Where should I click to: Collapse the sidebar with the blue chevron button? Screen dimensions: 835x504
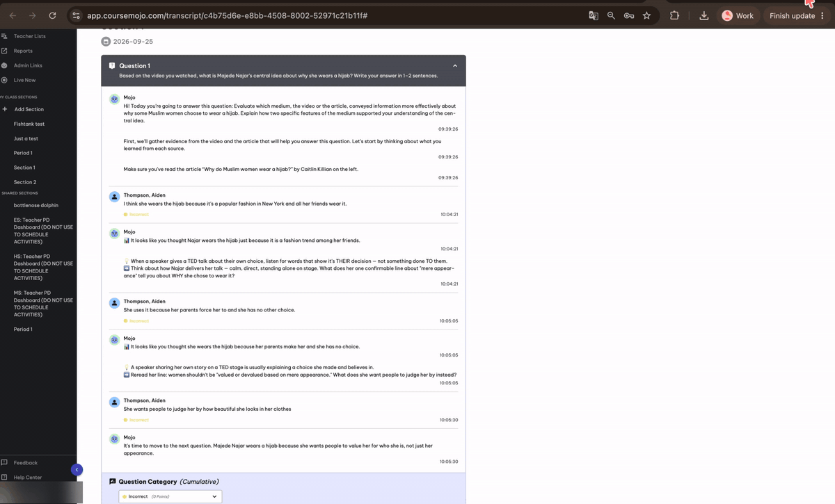pyautogui.click(x=77, y=469)
